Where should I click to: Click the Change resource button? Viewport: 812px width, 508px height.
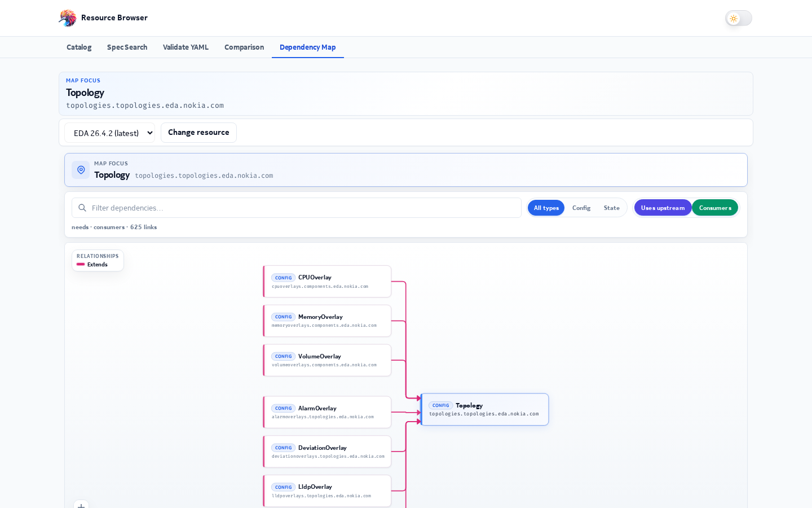click(198, 133)
